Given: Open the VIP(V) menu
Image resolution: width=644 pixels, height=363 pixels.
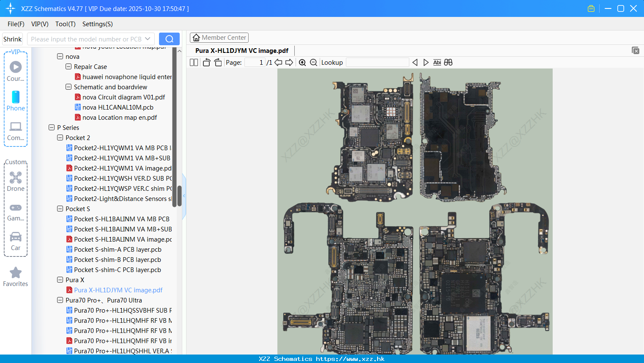Looking at the screenshot, I should [40, 24].
